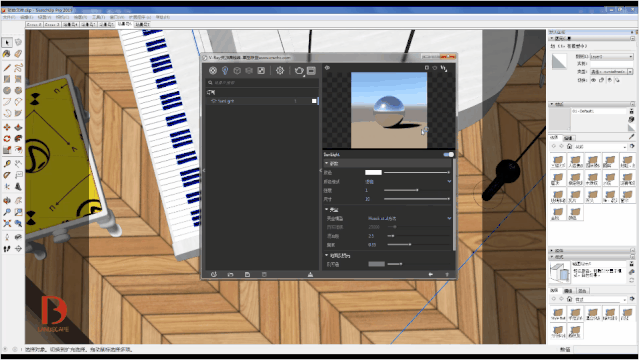The height and width of the screenshot is (360, 639).
Task: Choose the Rectangle tool
Action: point(7,79)
